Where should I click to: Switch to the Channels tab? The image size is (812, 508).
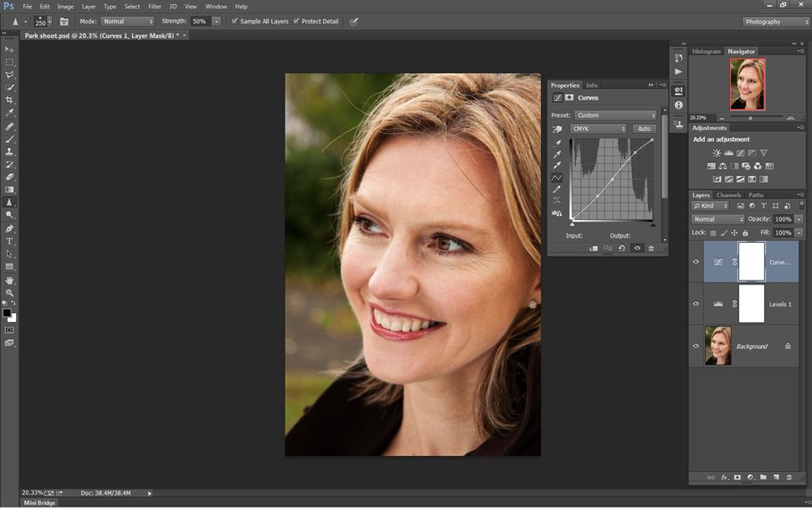click(x=728, y=194)
